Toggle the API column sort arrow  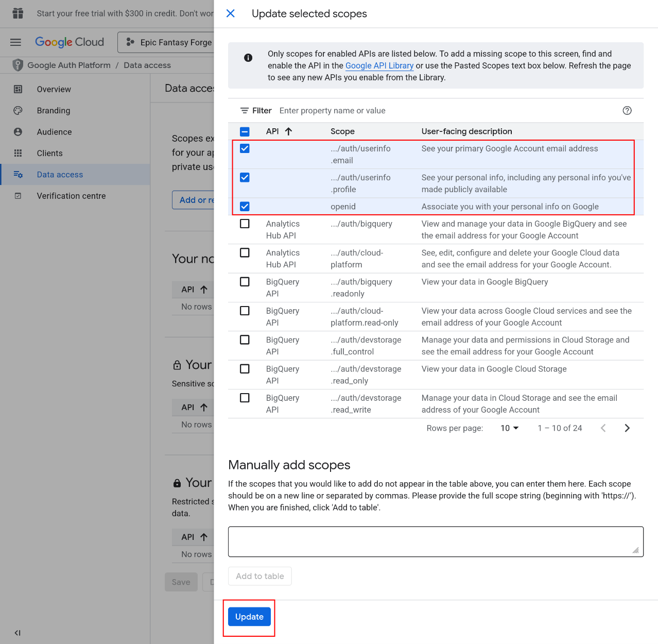(x=288, y=131)
